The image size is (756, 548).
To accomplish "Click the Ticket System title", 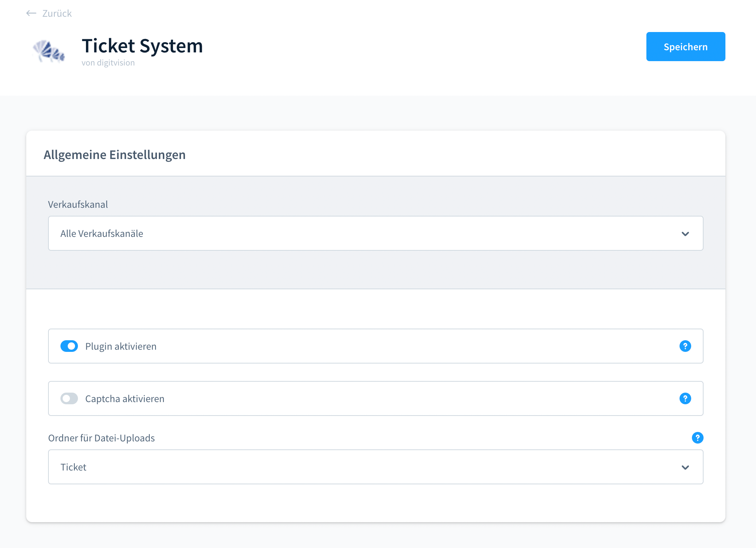I will click(142, 46).
